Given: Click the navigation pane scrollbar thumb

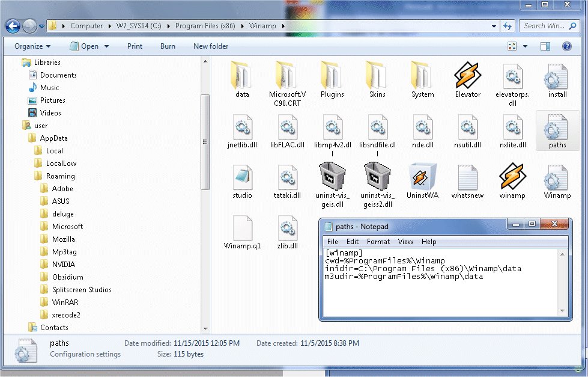Looking at the screenshot, I should (x=205, y=142).
